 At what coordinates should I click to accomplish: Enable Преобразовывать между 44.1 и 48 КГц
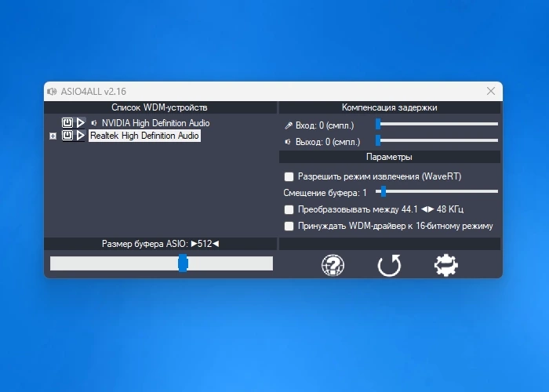click(x=289, y=209)
